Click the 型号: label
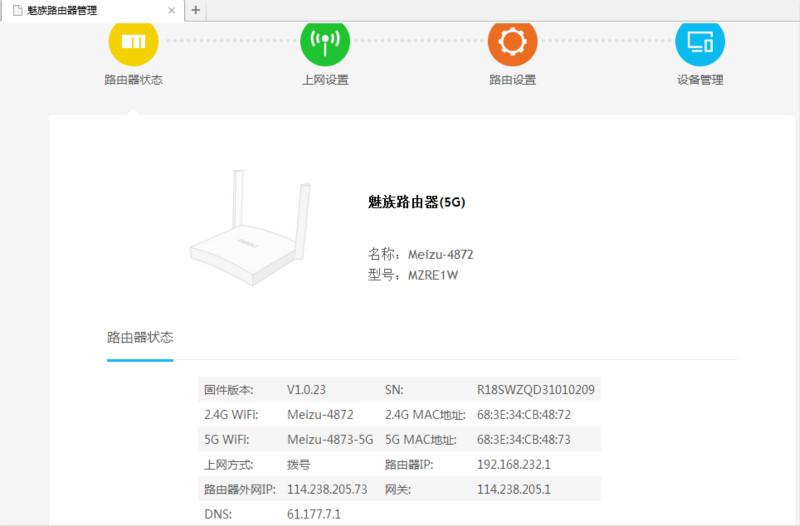This screenshot has height=526, width=800. click(384, 275)
